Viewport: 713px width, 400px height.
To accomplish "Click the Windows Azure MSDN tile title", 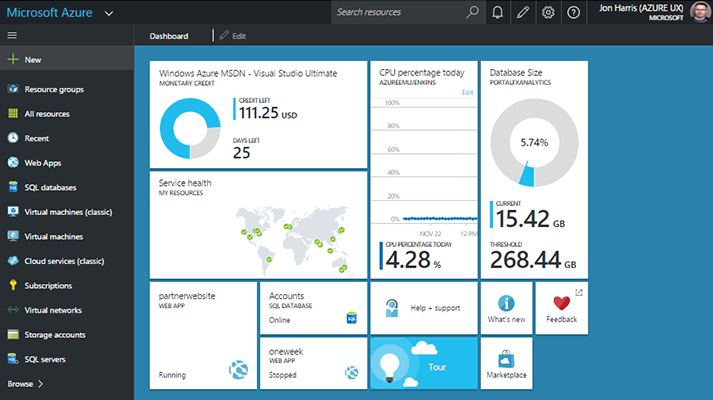I will [248, 73].
